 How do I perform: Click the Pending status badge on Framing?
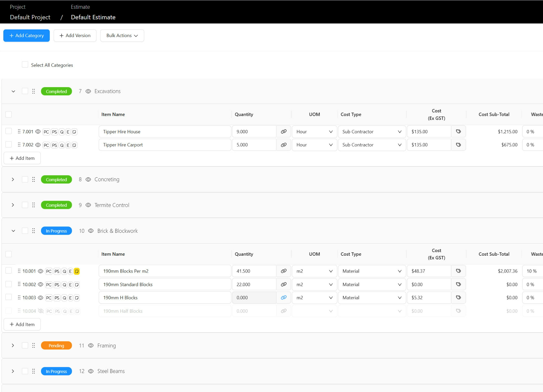[56, 346]
